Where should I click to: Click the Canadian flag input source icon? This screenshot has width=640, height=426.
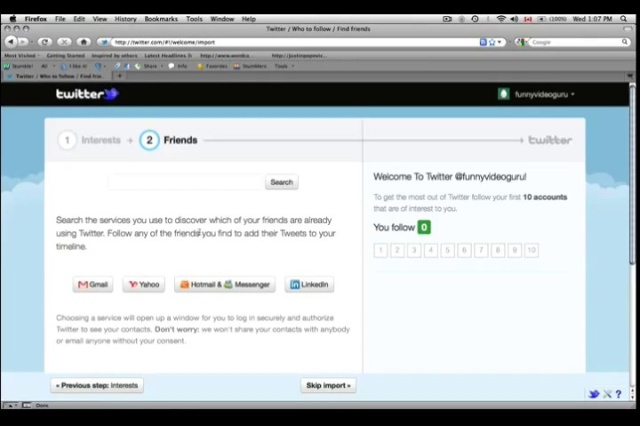[x=528, y=19]
